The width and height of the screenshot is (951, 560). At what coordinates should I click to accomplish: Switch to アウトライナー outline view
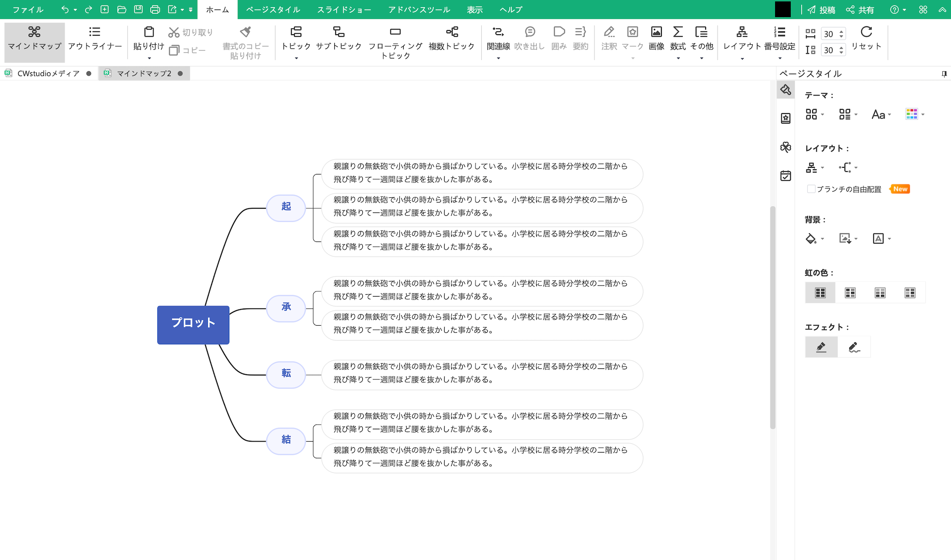click(x=95, y=38)
